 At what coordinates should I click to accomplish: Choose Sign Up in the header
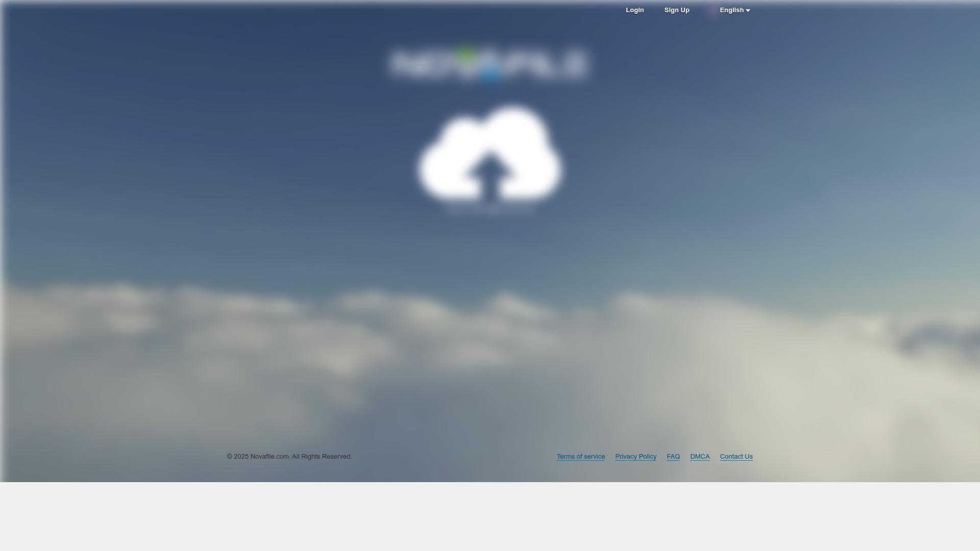(677, 10)
